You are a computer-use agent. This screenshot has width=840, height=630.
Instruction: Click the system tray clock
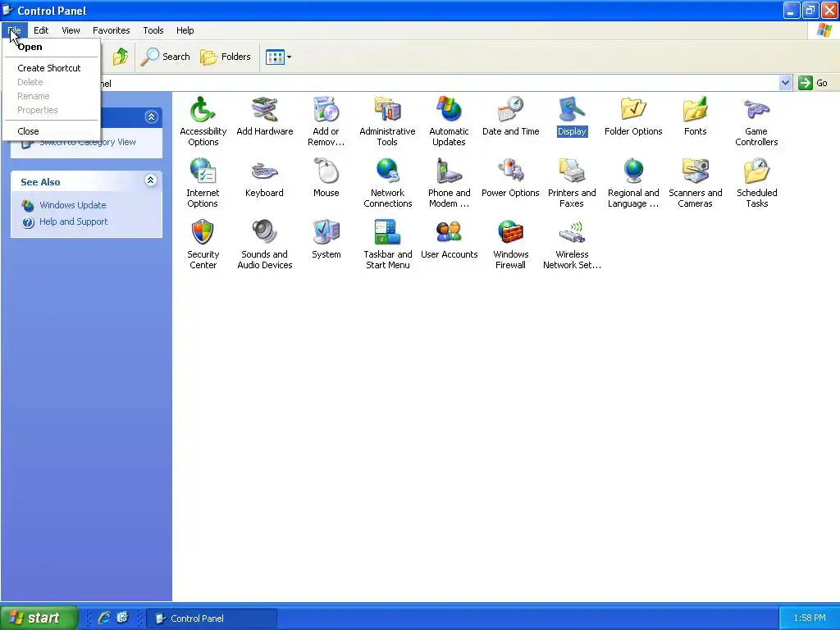[810, 619]
